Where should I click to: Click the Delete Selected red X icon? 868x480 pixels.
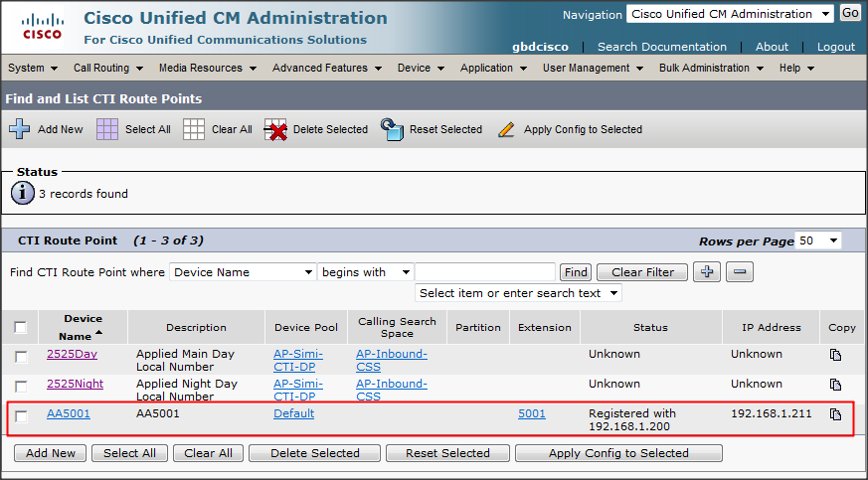[275, 129]
